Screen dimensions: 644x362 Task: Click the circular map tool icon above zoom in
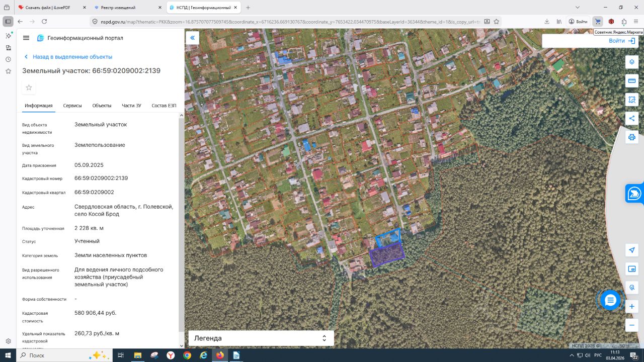pos(632,288)
